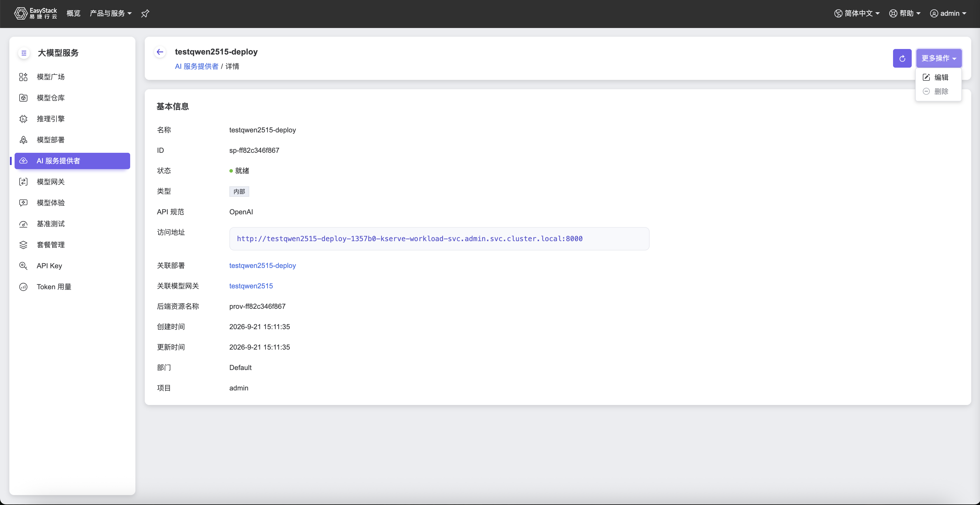Click the 就绪 status text
The height and width of the screenshot is (505, 980).
click(242, 171)
